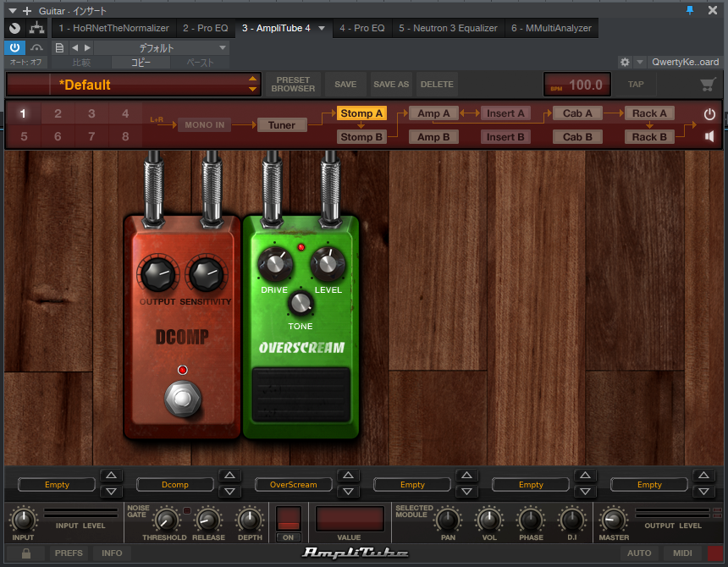Select rig slot number 2
The image size is (728, 567).
58,113
